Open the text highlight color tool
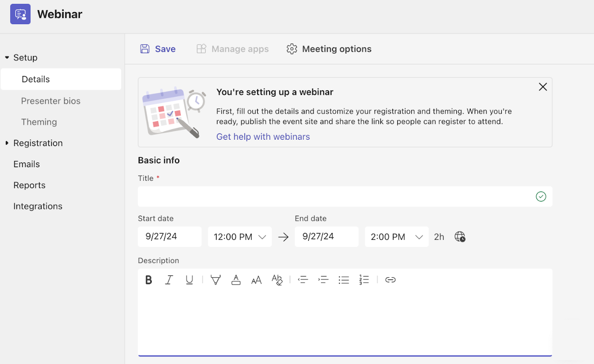This screenshot has height=364, width=594. click(x=216, y=280)
